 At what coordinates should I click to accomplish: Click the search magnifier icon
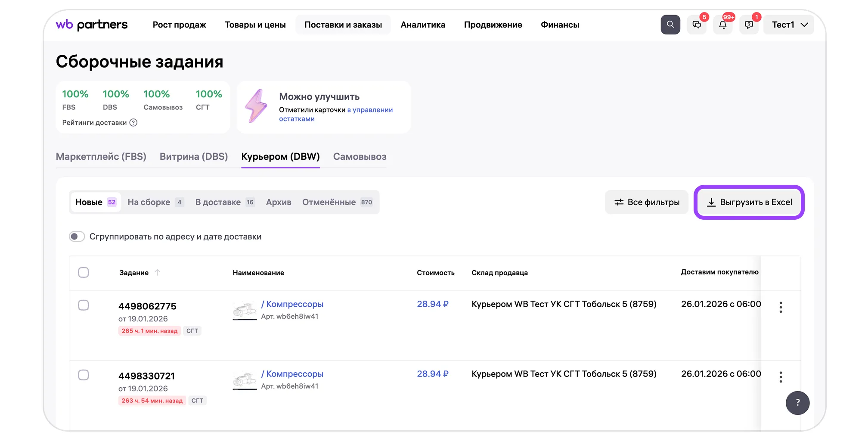click(670, 25)
